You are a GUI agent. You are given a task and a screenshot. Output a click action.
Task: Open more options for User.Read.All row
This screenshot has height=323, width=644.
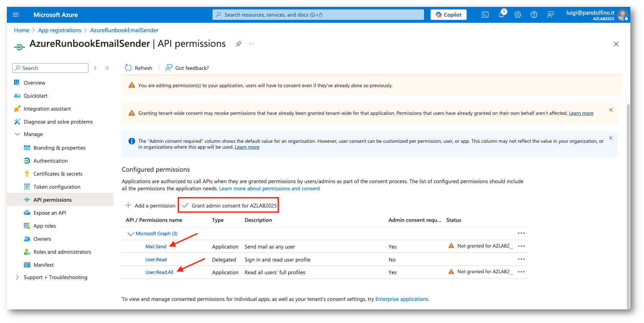521,272
